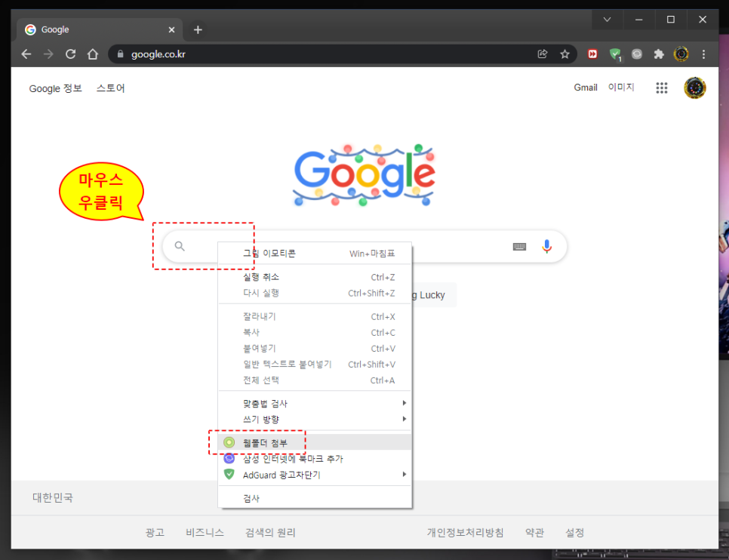Open the 검색의 원리 footer link
The image size is (729, 560).
point(271,533)
